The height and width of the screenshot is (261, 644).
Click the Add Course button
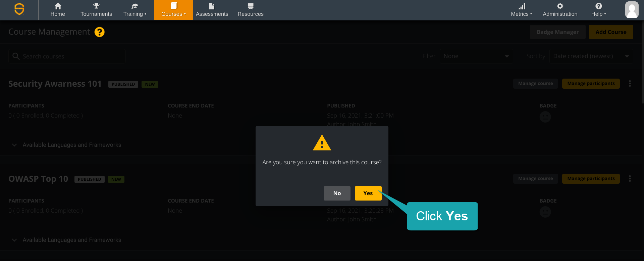coord(611,32)
